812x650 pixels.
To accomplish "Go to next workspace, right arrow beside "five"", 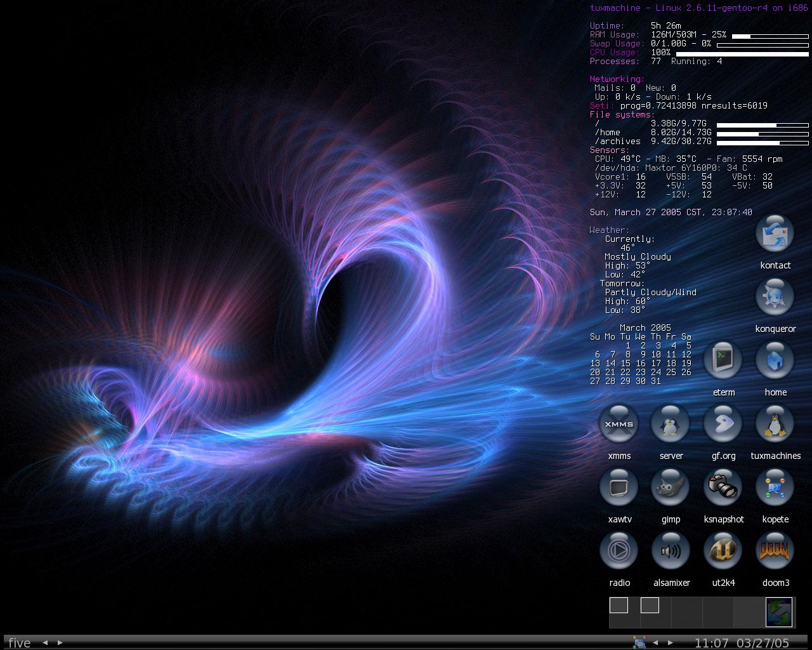I will [60, 642].
